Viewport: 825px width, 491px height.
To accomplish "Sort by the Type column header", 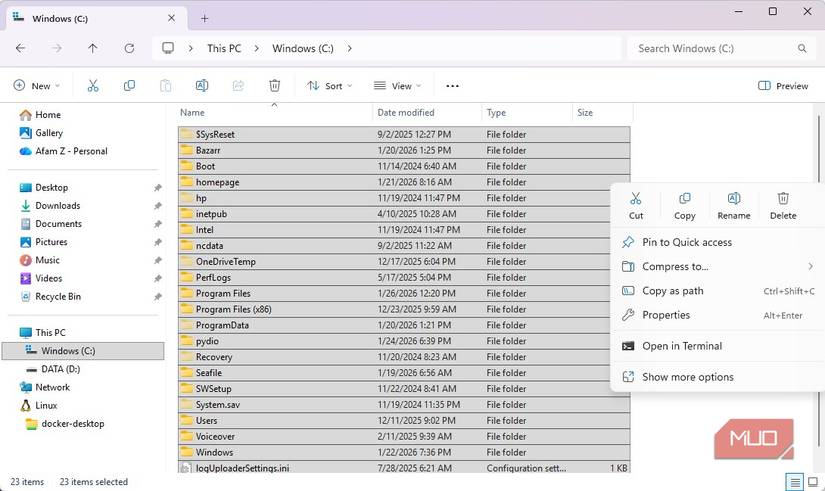I will coord(527,113).
